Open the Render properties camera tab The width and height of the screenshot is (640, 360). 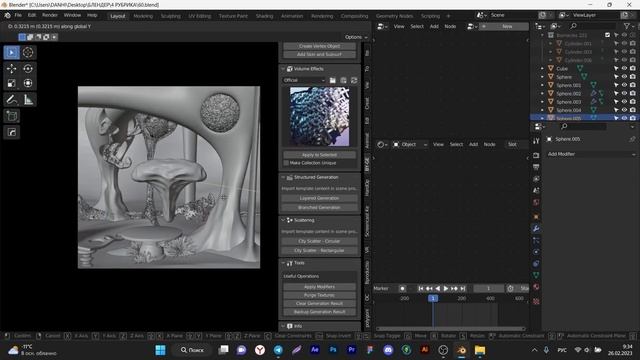(536, 156)
